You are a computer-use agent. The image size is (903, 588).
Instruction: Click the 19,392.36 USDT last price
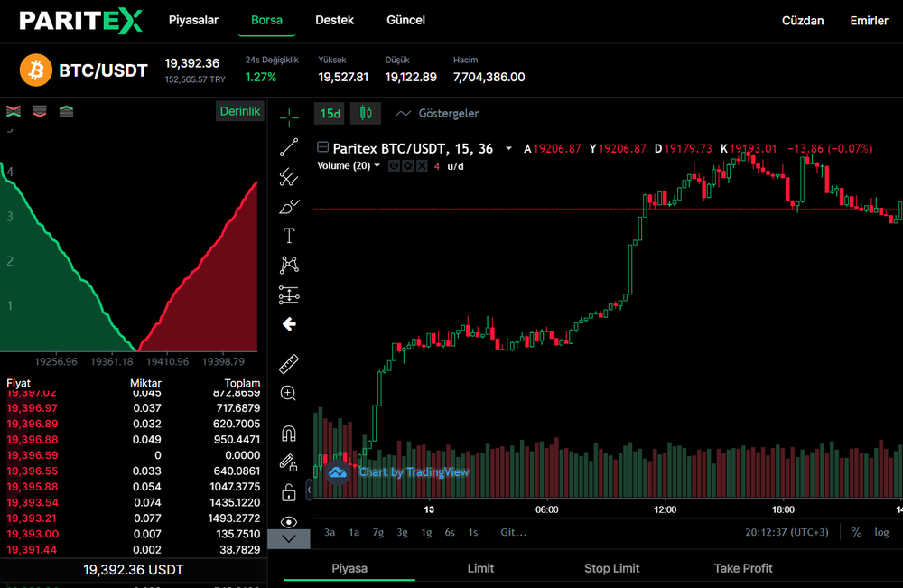[133, 570]
